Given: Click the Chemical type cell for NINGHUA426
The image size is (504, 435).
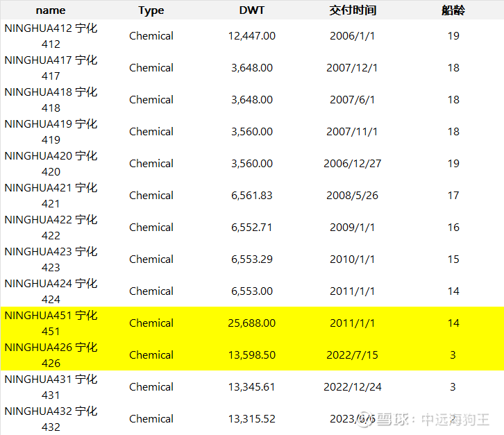Looking at the screenshot, I should tap(151, 355).
